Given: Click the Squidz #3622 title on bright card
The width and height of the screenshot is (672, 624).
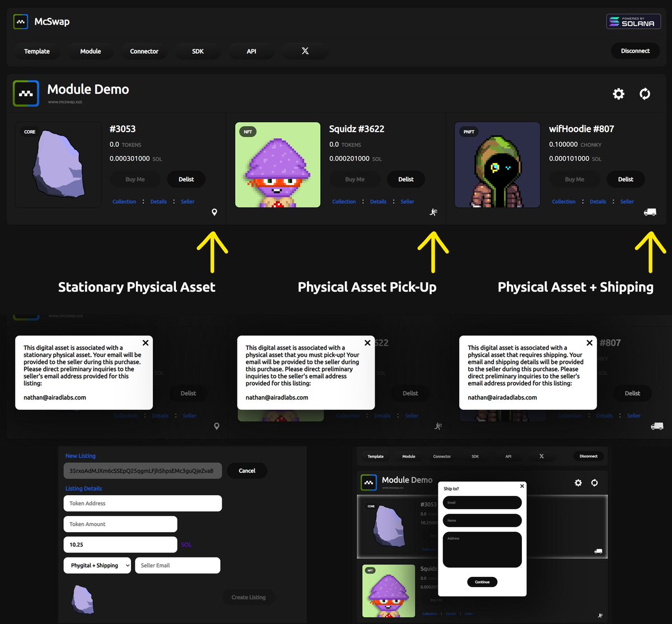Looking at the screenshot, I should 357,129.
